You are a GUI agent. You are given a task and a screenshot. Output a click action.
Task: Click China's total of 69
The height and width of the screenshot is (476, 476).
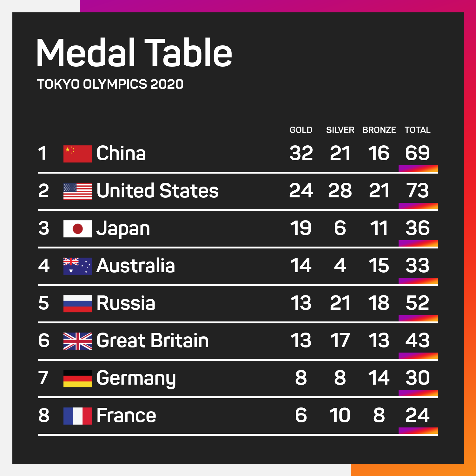pos(418,153)
